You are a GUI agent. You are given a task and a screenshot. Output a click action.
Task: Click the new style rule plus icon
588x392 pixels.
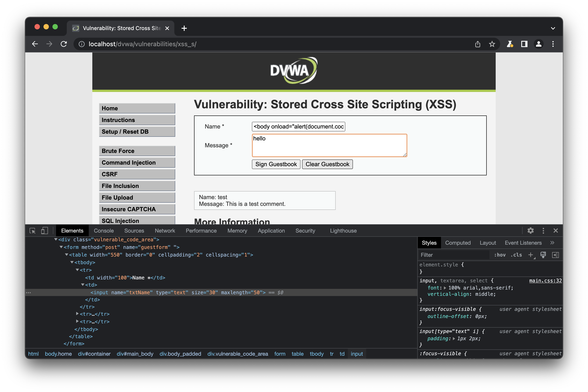coord(530,255)
